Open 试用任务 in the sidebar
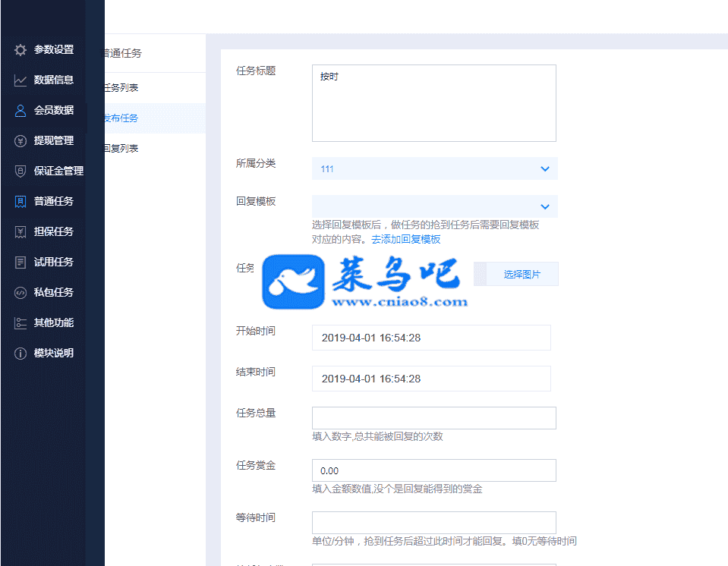The image size is (728, 566). pyautogui.click(x=53, y=263)
